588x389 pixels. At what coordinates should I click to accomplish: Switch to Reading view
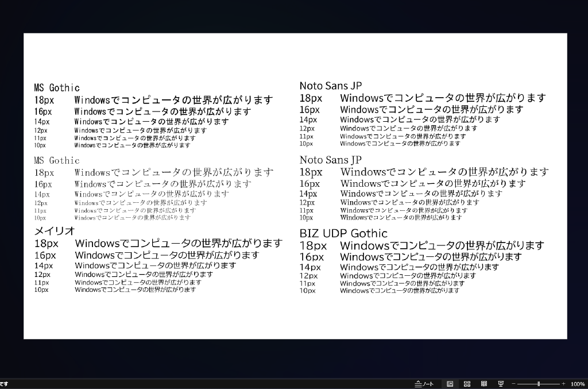[485, 384]
